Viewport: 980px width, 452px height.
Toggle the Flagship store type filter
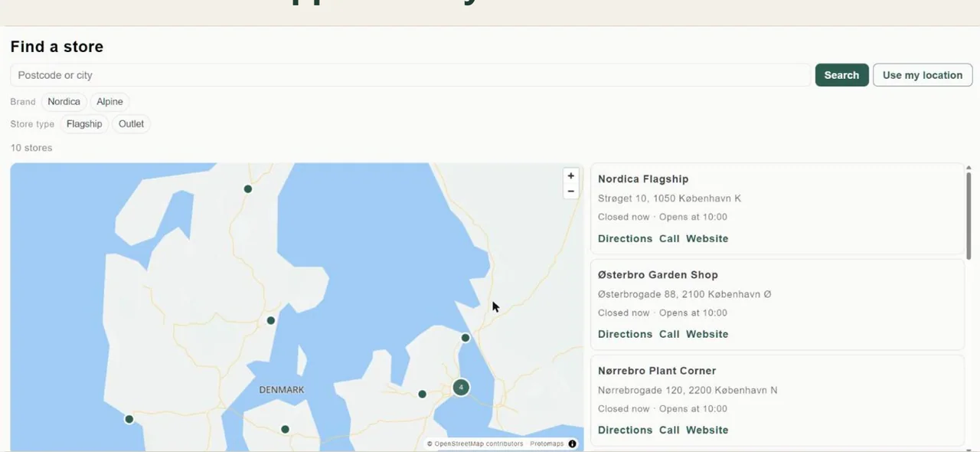pos(84,124)
